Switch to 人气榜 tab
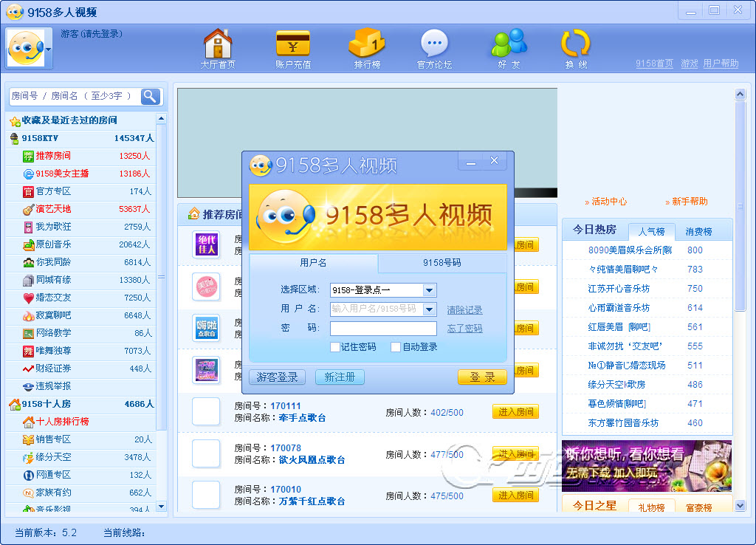This screenshot has width=756, height=545. click(x=651, y=231)
